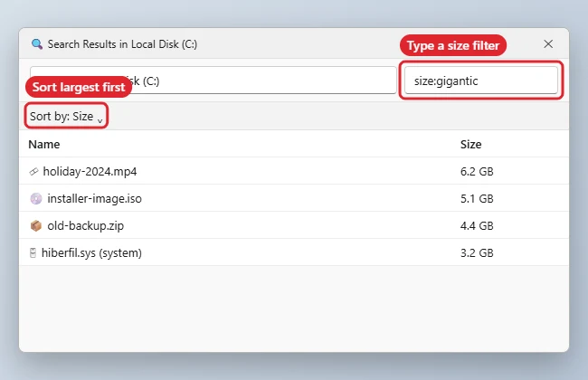Click the search magnifier icon in the title

tap(37, 44)
